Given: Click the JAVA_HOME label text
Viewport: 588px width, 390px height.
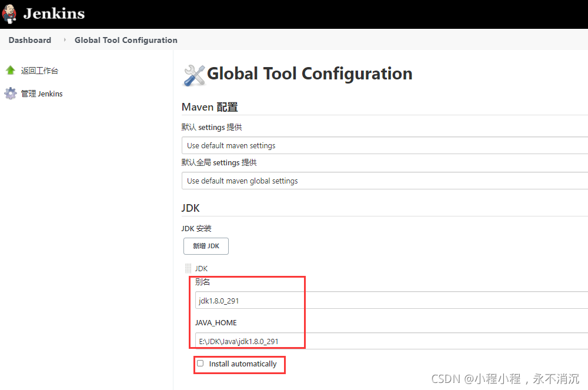Looking at the screenshot, I should coord(216,322).
